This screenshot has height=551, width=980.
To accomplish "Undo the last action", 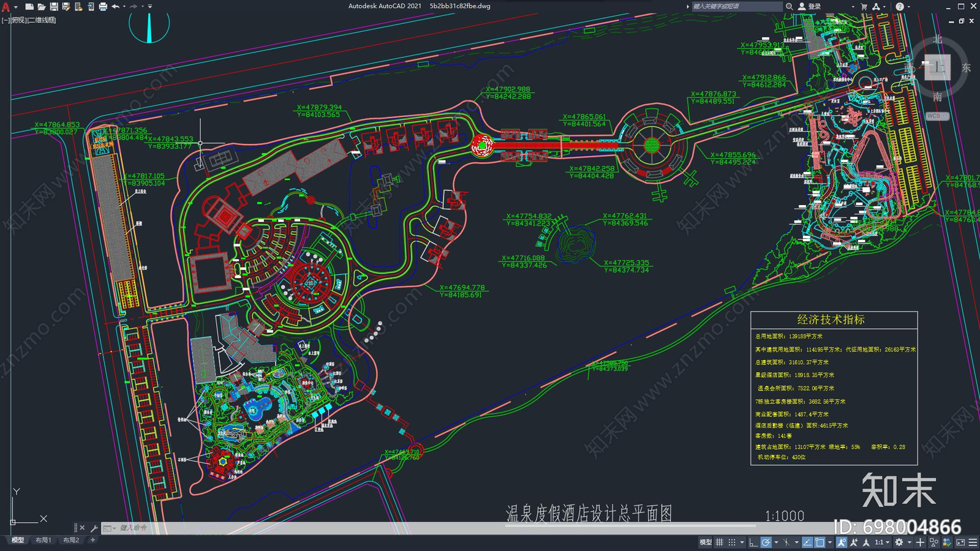I will [115, 6].
